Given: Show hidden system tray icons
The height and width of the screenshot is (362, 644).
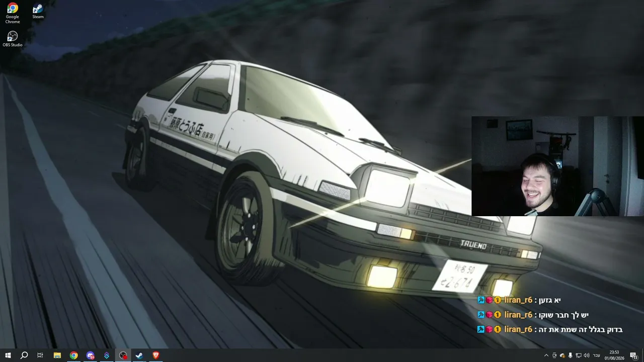Looking at the screenshot, I should (546, 355).
